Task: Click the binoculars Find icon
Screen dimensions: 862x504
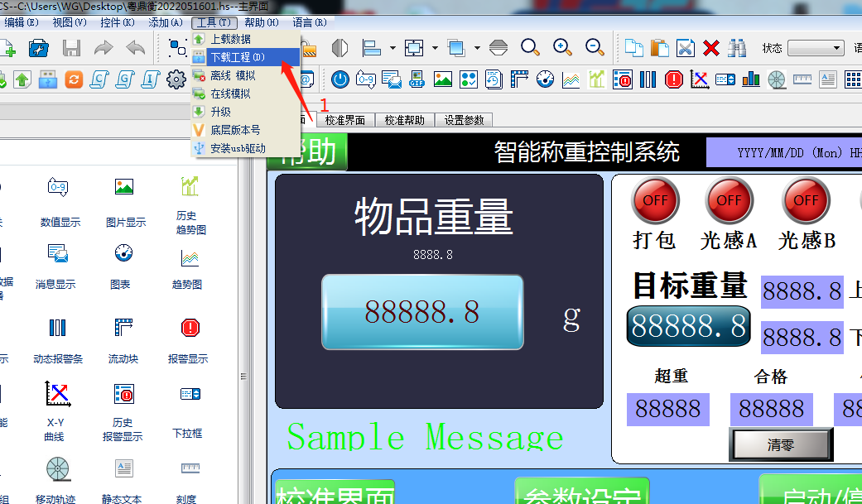Action: click(737, 48)
